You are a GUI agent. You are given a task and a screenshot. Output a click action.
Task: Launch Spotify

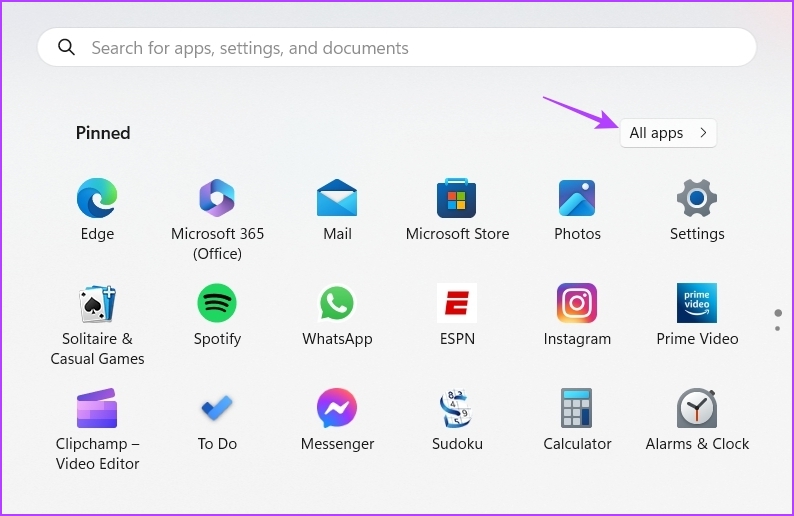pyautogui.click(x=217, y=304)
